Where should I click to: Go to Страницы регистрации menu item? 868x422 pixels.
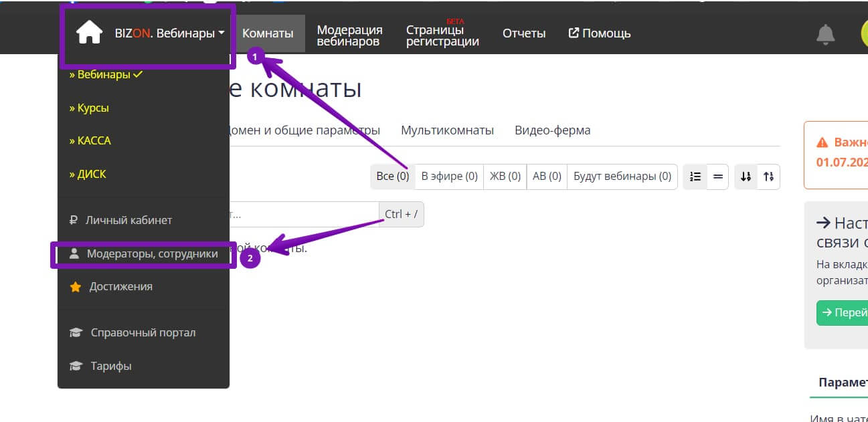tap(442, 35)
